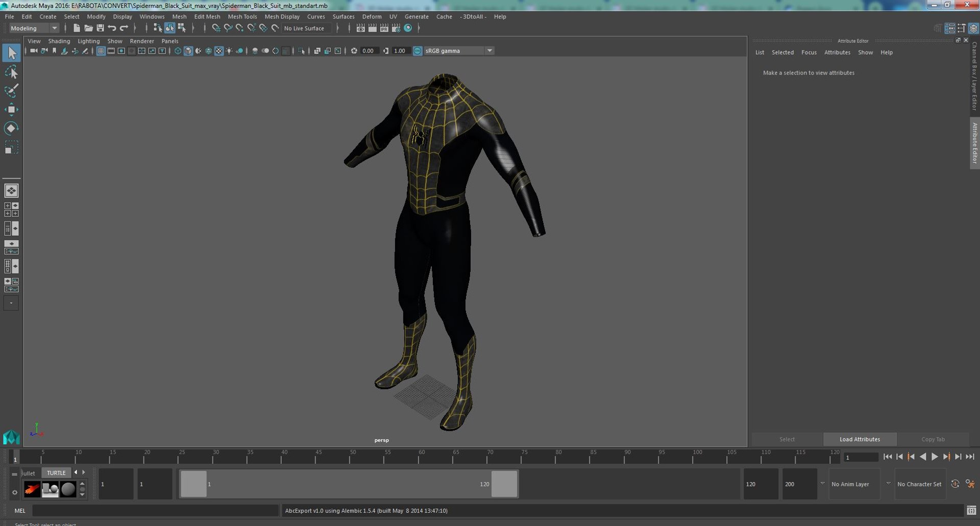
Task: Open the Deform menu
Action: [x=372, y=16]
